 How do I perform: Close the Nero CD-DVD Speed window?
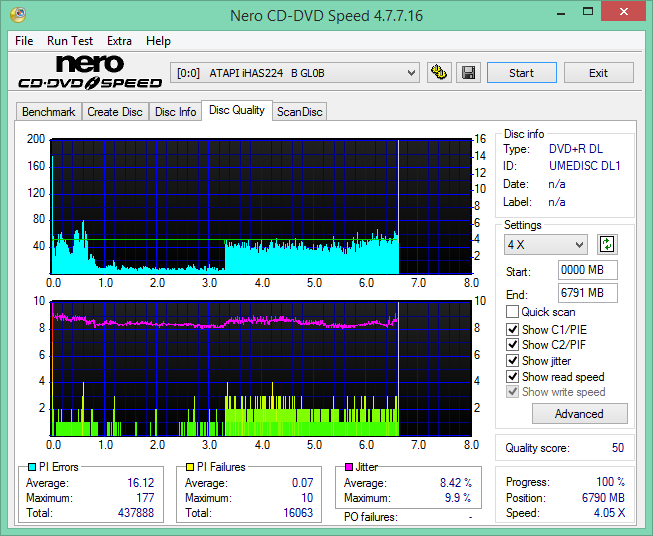point(623,12)
